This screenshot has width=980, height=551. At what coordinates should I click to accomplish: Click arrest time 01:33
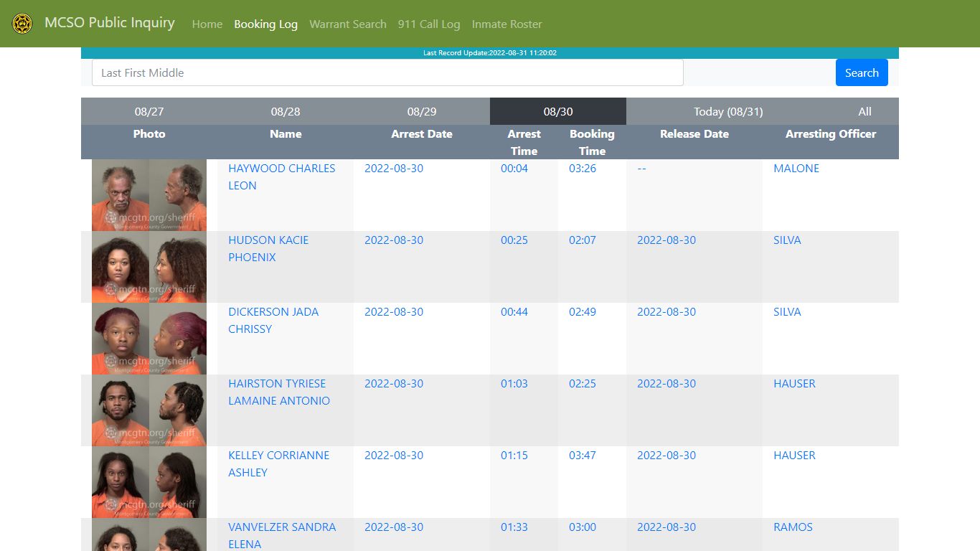click(514, 527)
